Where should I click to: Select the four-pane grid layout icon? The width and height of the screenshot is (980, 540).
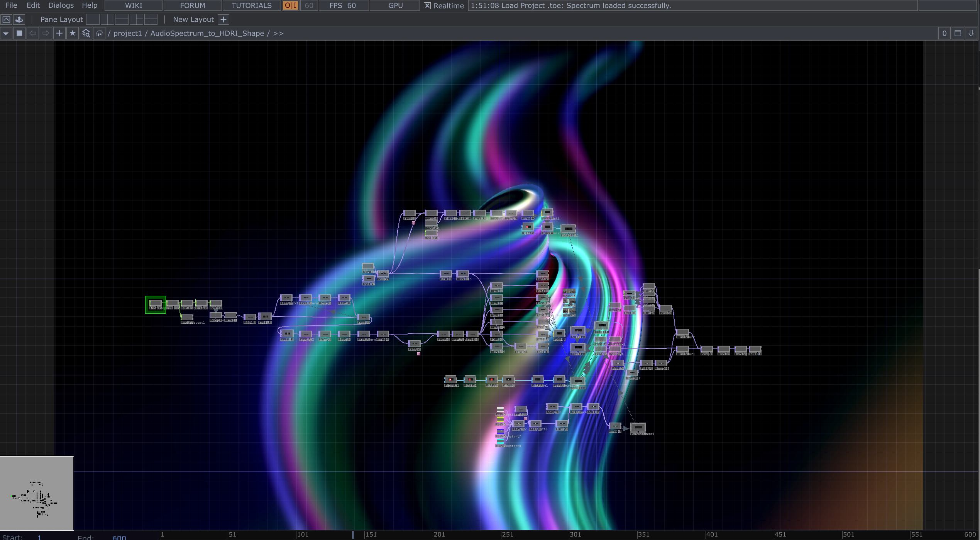151,19
